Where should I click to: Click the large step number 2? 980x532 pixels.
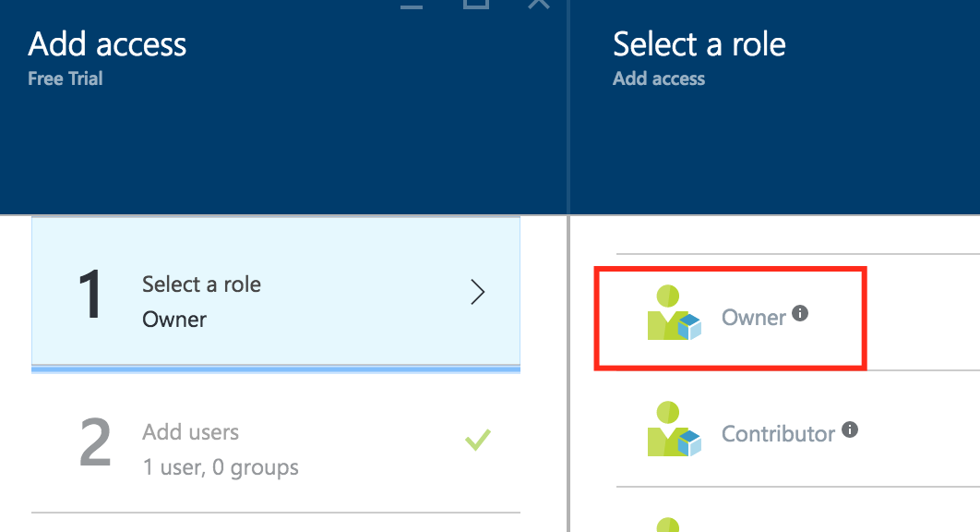95,443
